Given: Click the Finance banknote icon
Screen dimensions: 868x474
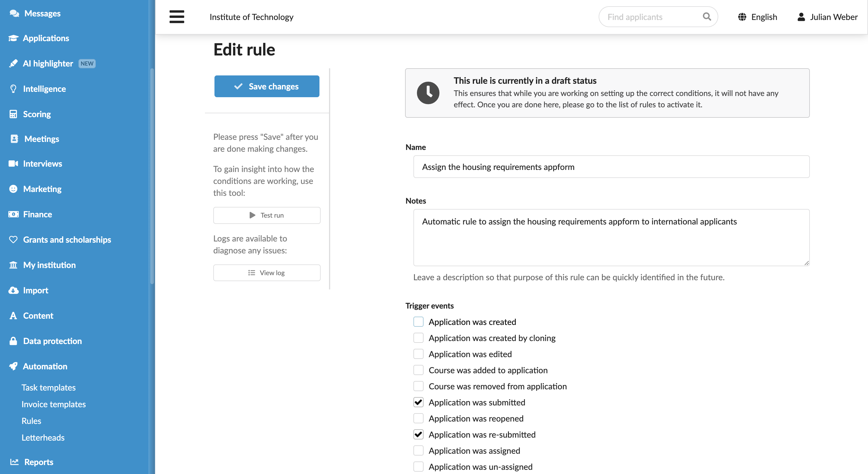Looking at the screenshot, I should [13, 214].
